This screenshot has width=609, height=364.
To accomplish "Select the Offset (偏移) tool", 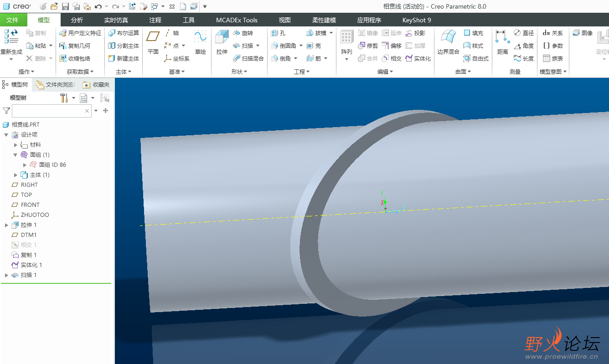I will pyautogui.click(x=392, y=46).
